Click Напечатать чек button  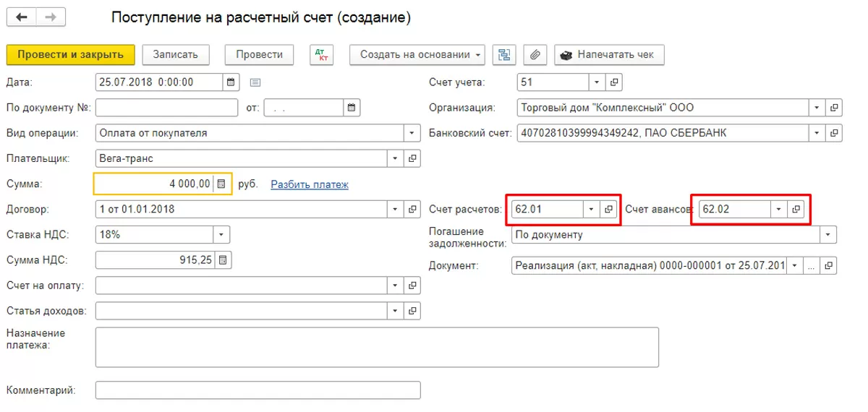pos(609,55)
